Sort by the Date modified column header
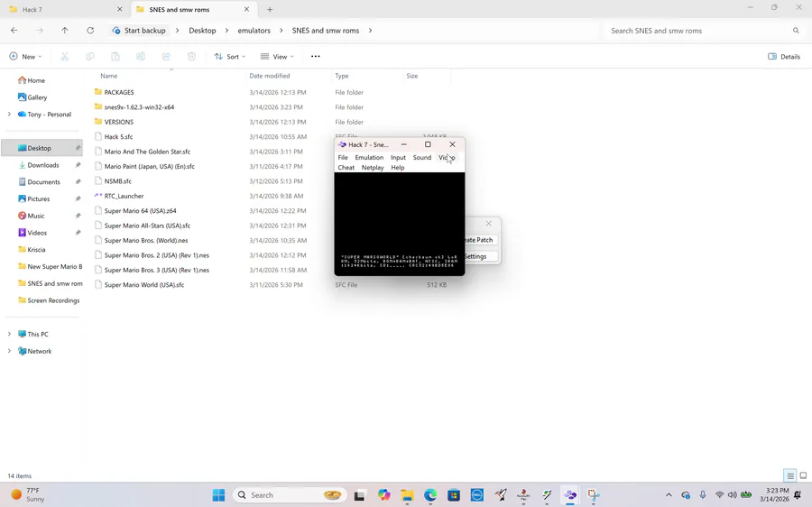Image resolution: width=812 pixels, height=507 pixels. pyautogui.click(x=269, y=76)
